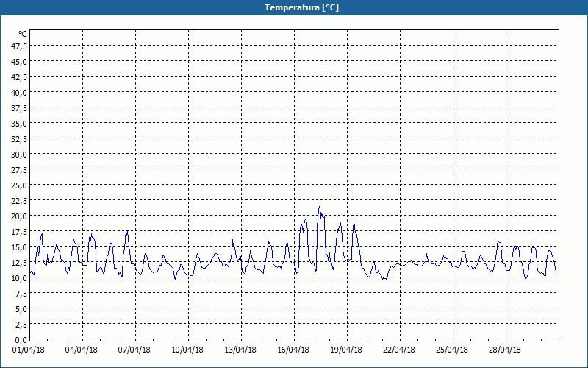This screenshot has width=588, height=368.
Task: Click the 22/04/18 date label
Action: (x=399, y=350)
